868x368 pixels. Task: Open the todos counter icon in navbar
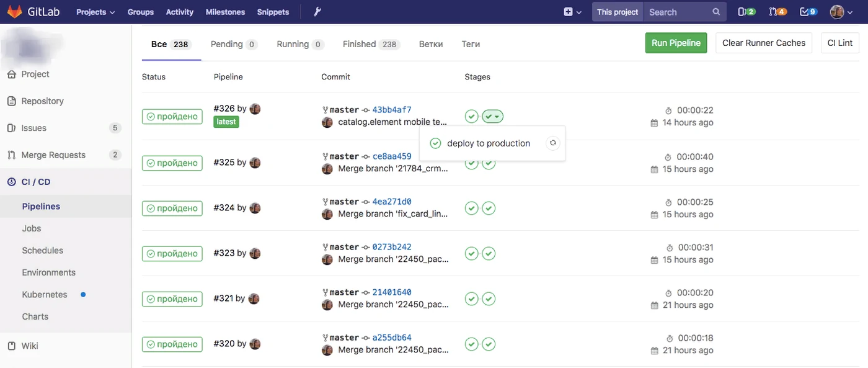coord(808,12)
